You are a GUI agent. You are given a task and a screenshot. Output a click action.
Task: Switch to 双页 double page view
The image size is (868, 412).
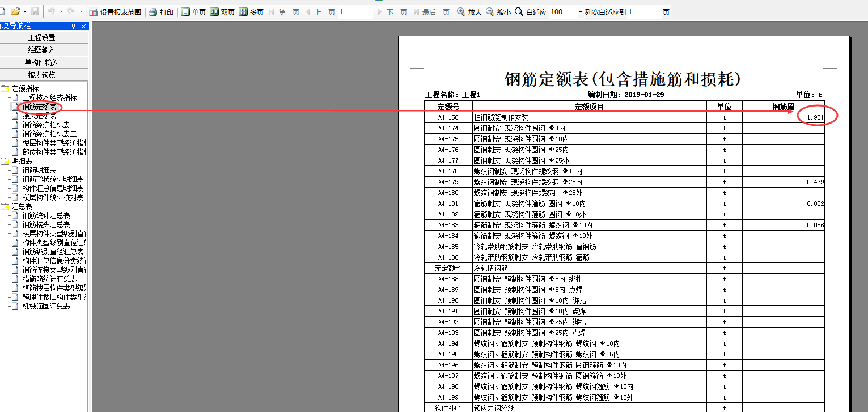(222, 12)
